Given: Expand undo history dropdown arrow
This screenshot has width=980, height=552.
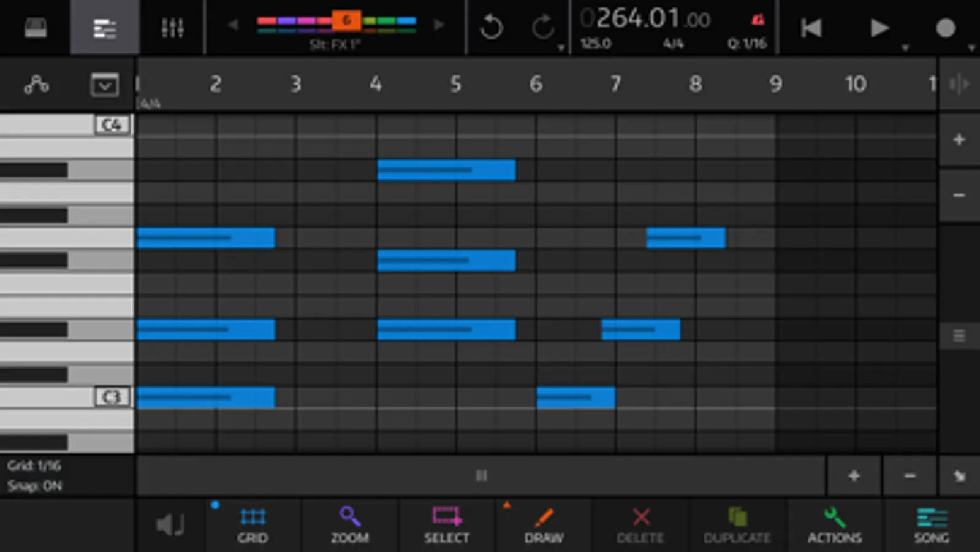Looking at the screenshot, I should [x=561, y=48].
